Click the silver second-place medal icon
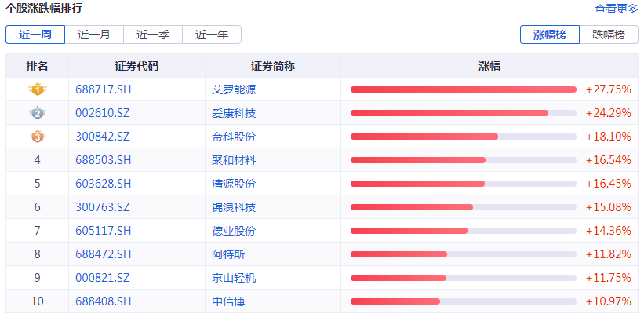 [x=37, y=113]
